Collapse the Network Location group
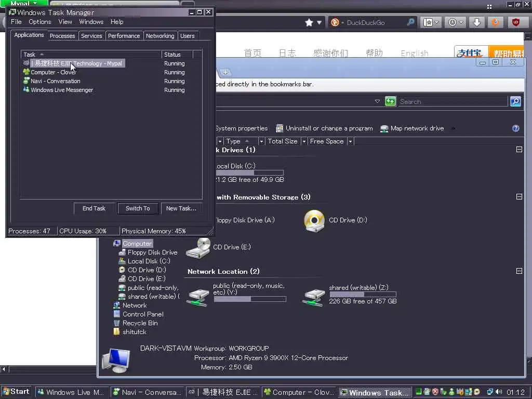The height and width of the screenshot is (399, 532). (519, 271)
